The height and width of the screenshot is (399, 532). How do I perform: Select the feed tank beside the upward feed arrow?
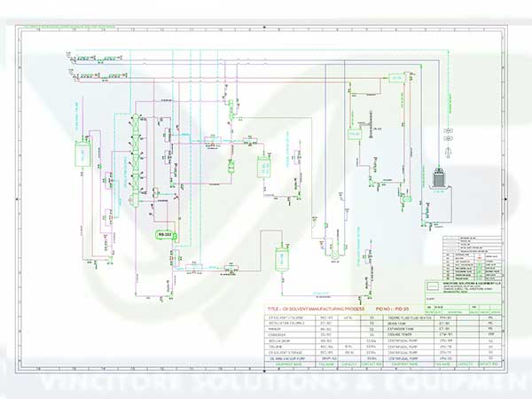82,153
